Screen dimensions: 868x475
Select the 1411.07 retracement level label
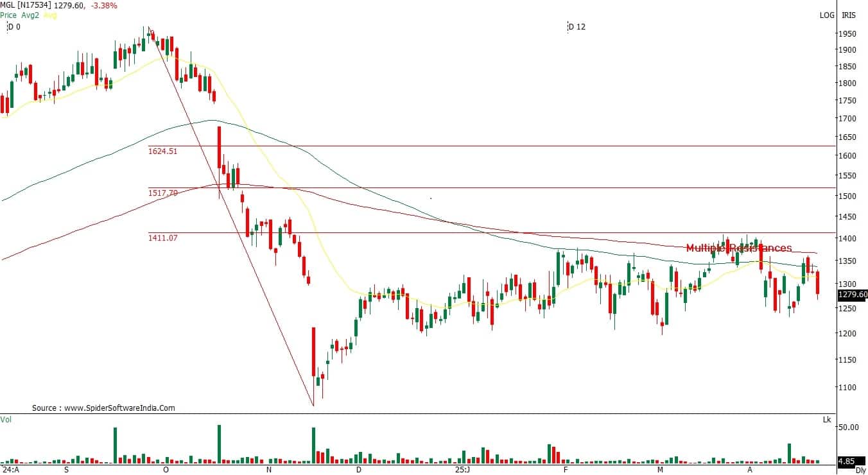click(x=162, y=237)
